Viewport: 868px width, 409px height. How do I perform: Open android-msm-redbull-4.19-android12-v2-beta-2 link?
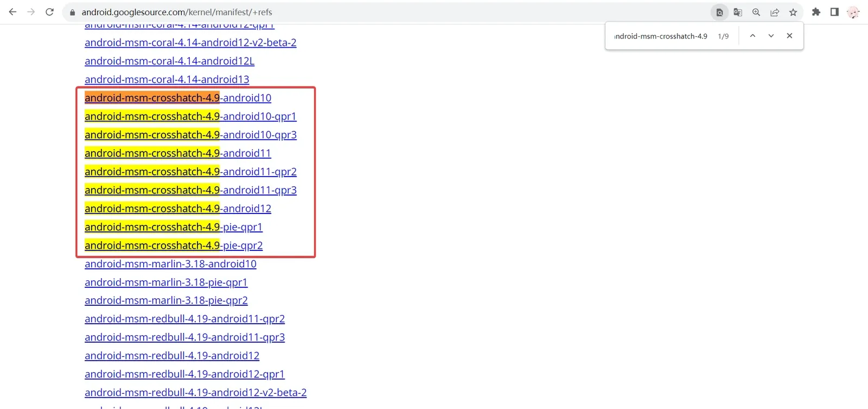(195, 393)
